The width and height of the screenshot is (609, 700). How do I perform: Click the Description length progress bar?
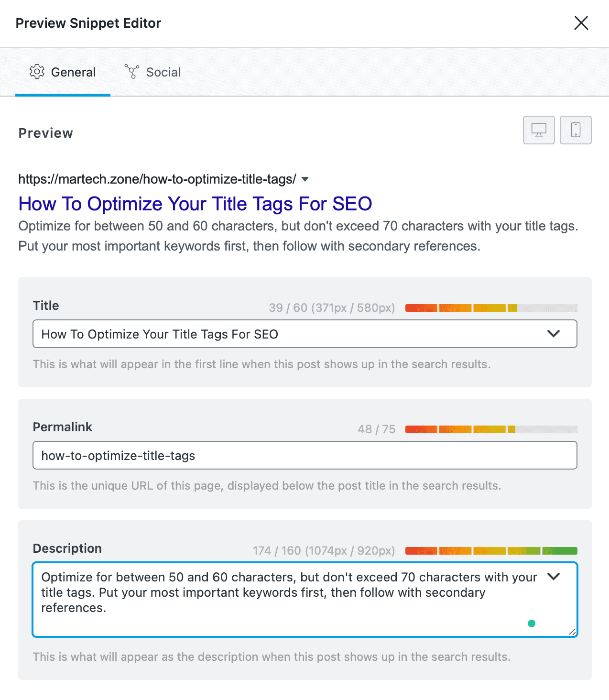click(491, 551)
